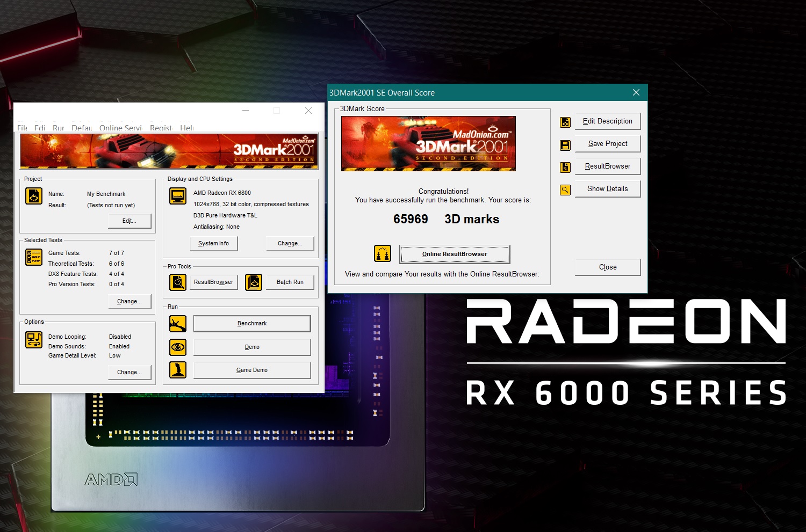Click the Batch Run button
This screenshot has width=806, height=532.
tap(290, 282)
